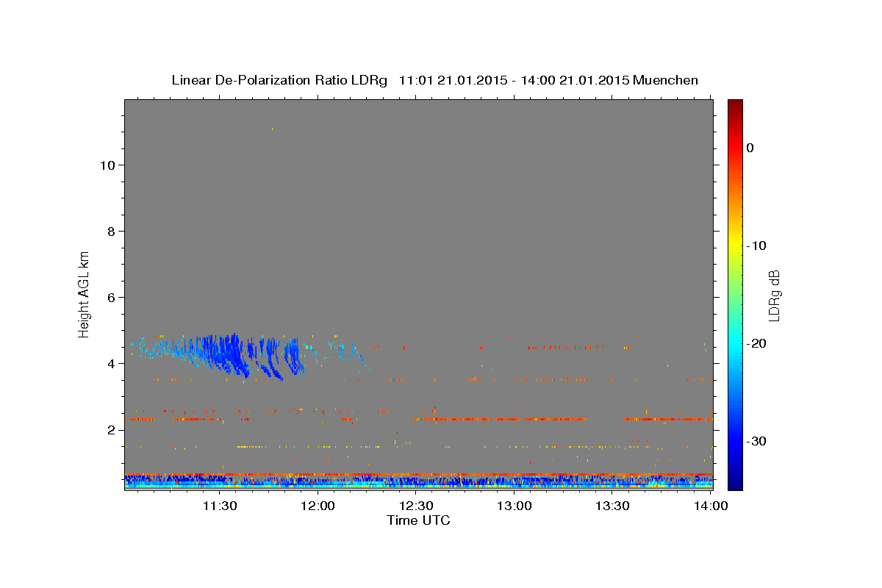Click the height tick label 8
This screenshot has width=882, height=588.
110,231
